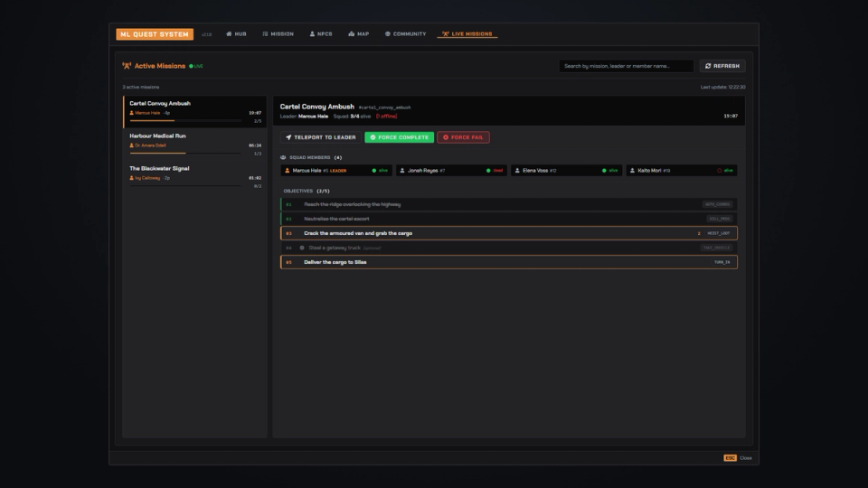The width and height of the screenshot is (868, 488).
Task: Select The Blackwater Signal mission
Action: click(x=195, y=177)
